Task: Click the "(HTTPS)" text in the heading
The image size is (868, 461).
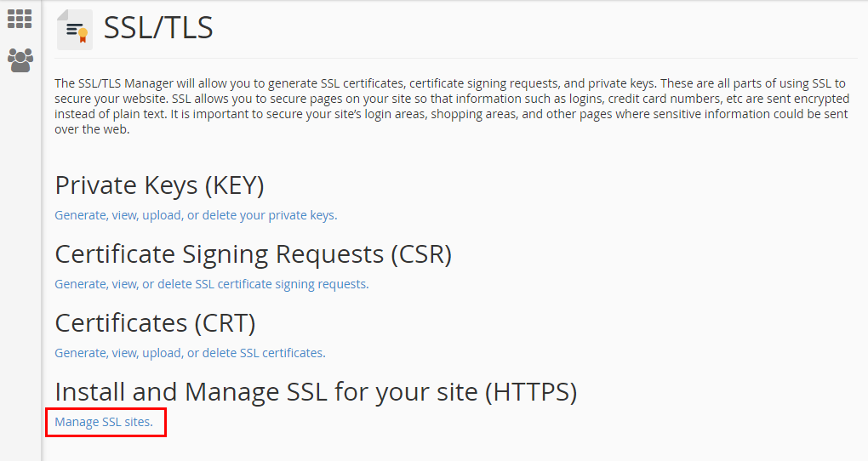Action: coord(531,392)
